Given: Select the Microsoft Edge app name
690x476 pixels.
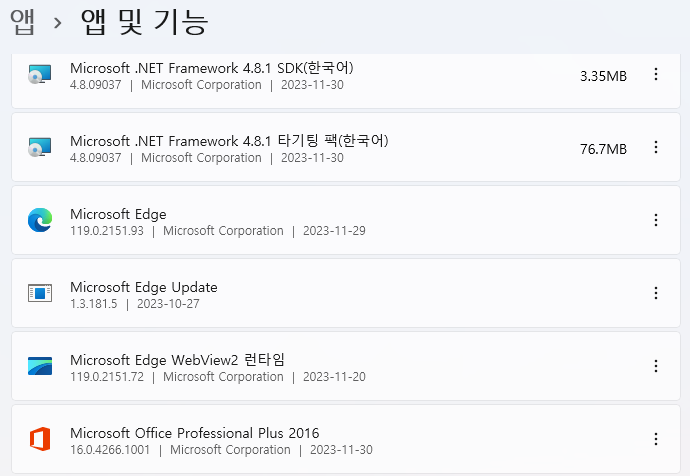Looking at the screenshot, I should coord(118,214).
